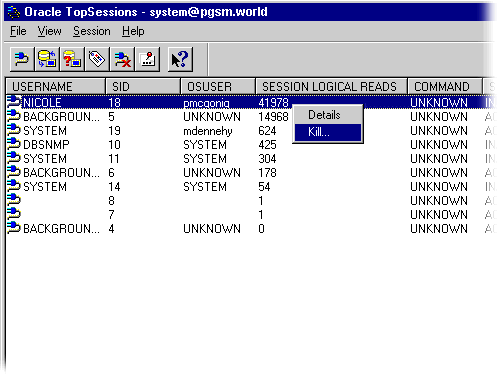Open the View menu
The height and width of the screenshot is (375, 498).
click(49, 31)
